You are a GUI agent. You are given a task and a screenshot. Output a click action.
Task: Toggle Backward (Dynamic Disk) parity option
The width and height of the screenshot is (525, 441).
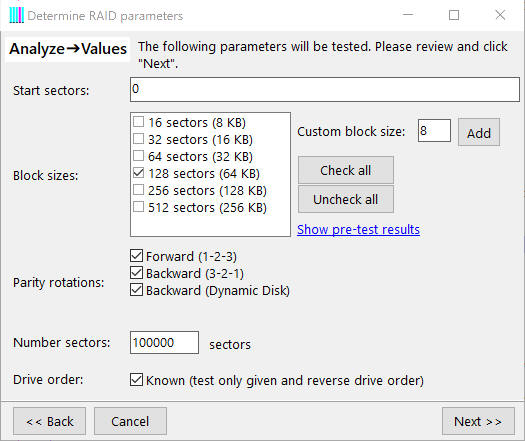pyautogui.click(x=136, y=290)
